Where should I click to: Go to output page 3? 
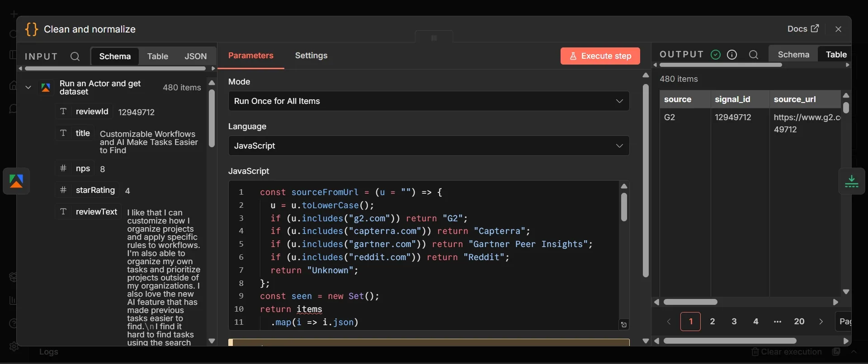coord(734,322)
